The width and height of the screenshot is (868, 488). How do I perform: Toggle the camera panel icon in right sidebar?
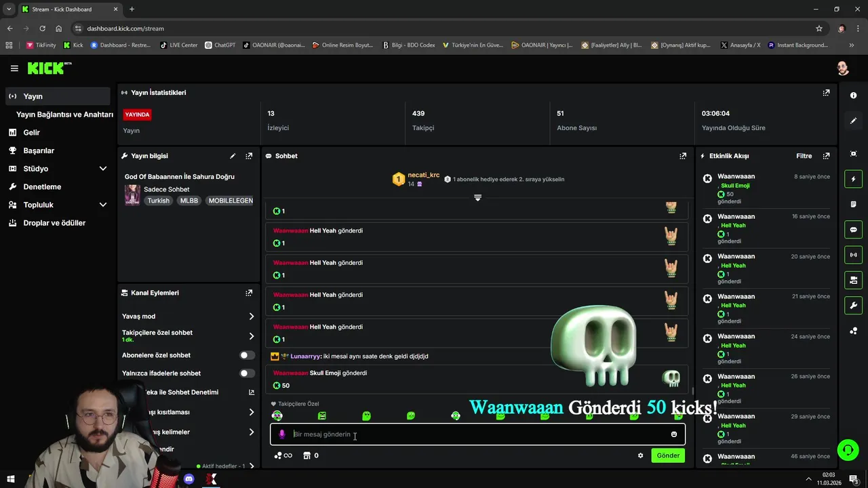(x=853, y=280)
